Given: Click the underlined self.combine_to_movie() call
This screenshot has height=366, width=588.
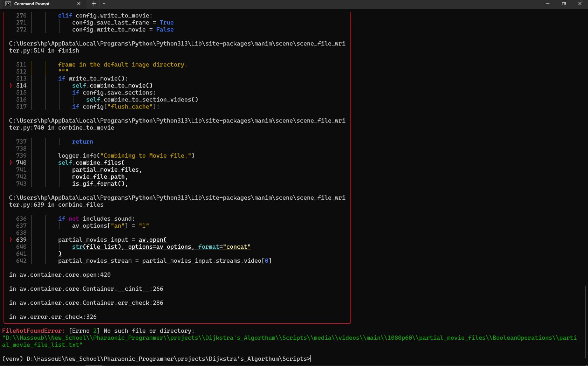Looking at the screenshot, I should point(112,85).
